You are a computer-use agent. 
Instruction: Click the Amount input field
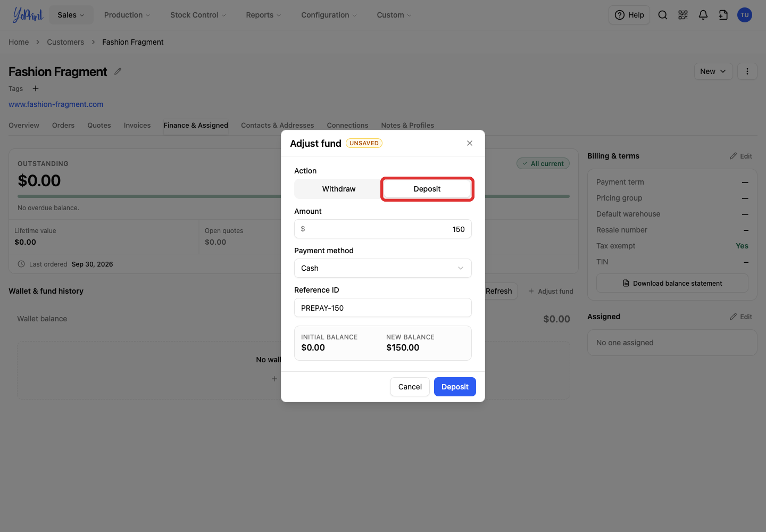383,229
